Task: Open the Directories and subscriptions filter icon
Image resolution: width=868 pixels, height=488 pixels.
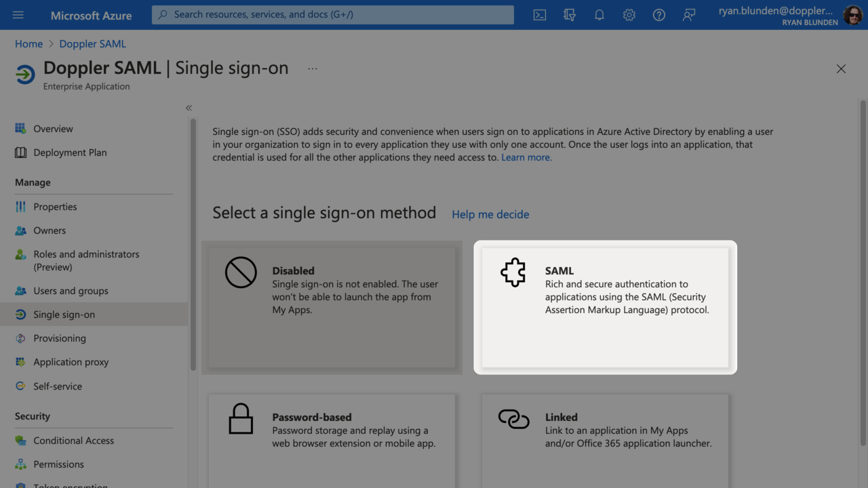Action: [570, 15]
